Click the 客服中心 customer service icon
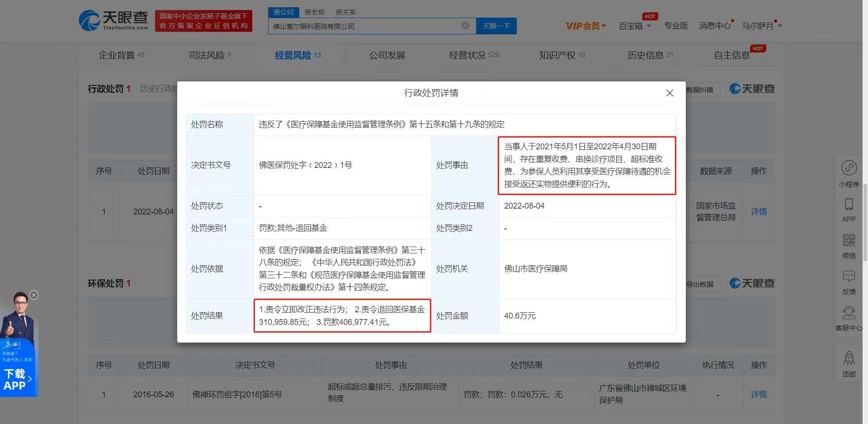868x424 pixels. pos(849,313)
